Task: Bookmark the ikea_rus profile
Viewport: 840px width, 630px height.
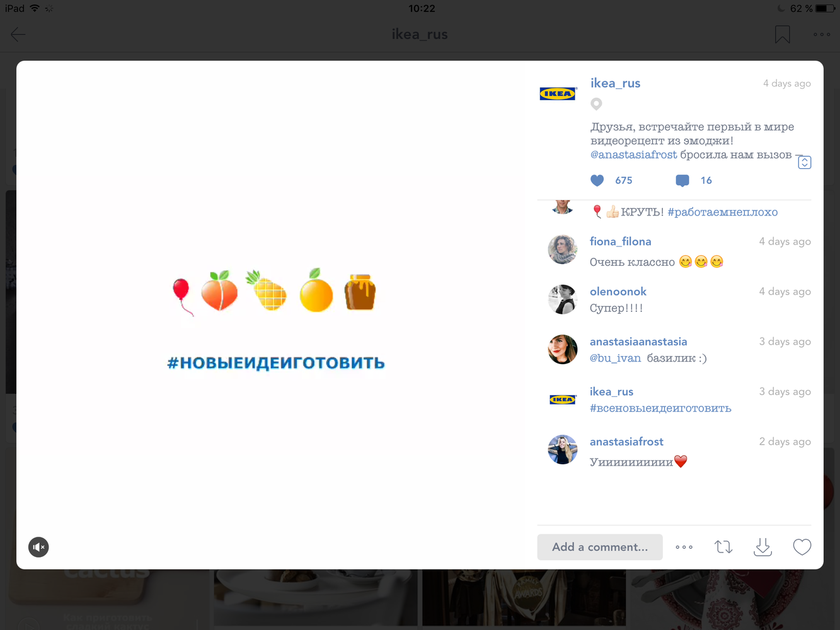Action: pyautogui.click(x=782, y=35)
